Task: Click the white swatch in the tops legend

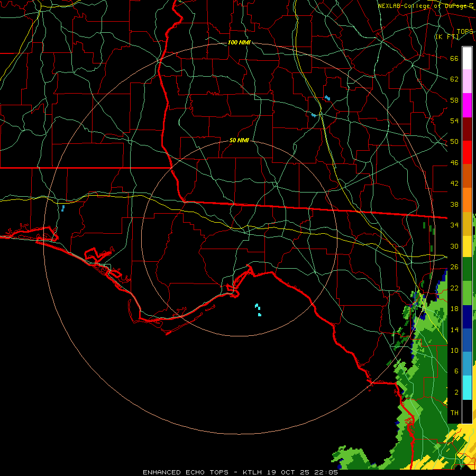Action: point(467,58)
